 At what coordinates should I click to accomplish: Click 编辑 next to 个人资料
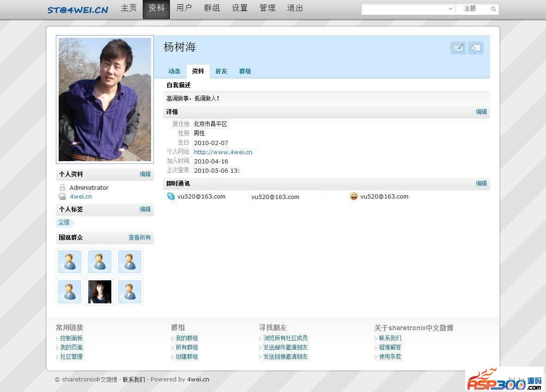click(x=145, y=174)
